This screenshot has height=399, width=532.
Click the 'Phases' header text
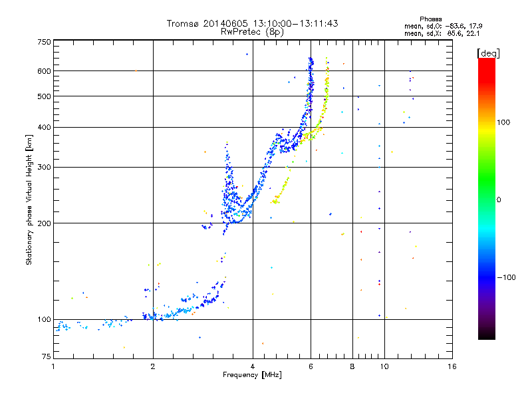pyautogui.click(x=430, y=19)
